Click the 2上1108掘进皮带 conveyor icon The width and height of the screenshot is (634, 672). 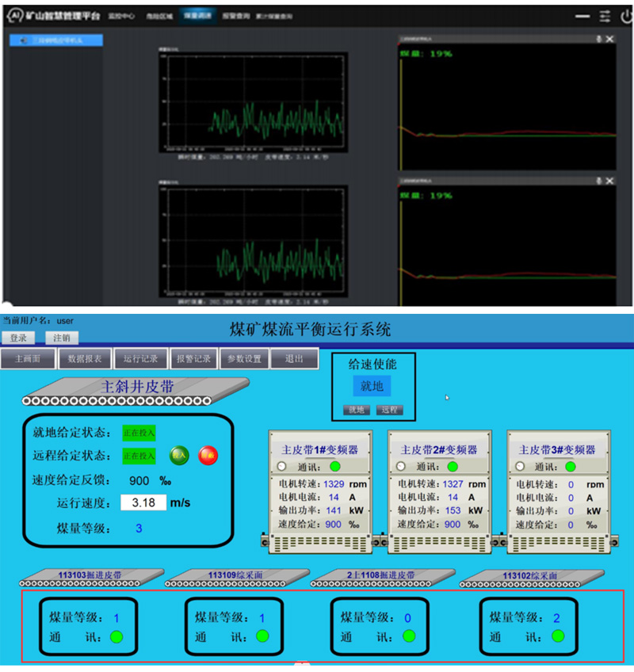380,578
